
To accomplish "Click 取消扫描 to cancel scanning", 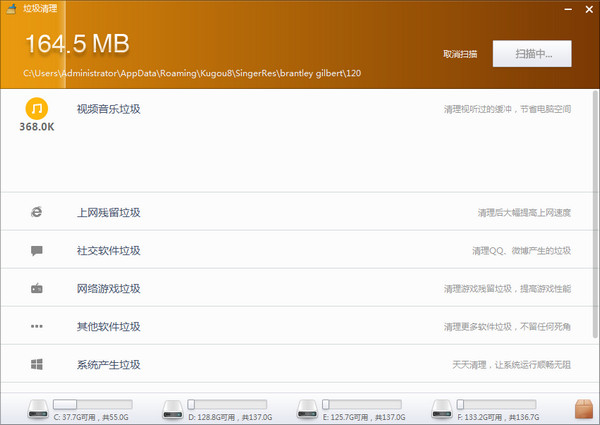I will (460, 54).
